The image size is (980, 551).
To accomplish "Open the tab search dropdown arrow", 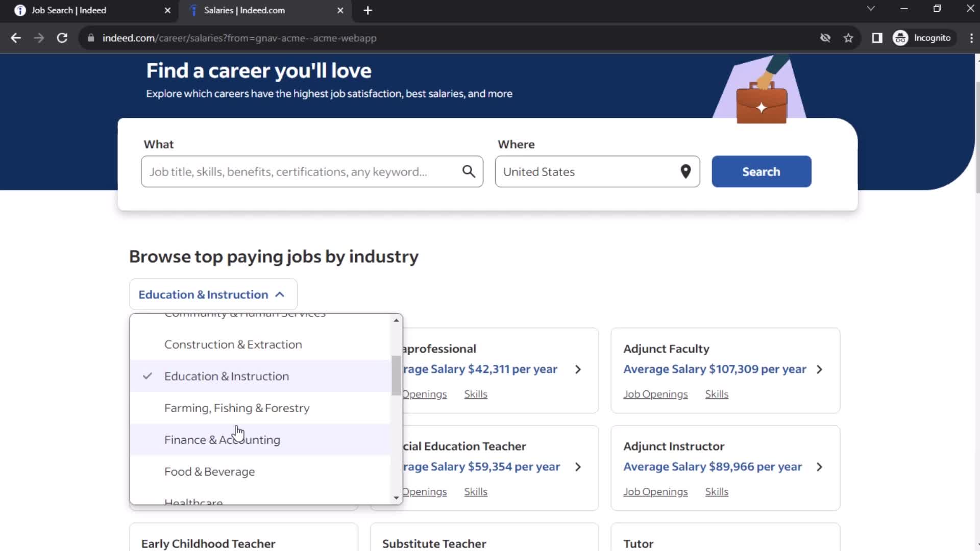I will (x=871, y=9).
